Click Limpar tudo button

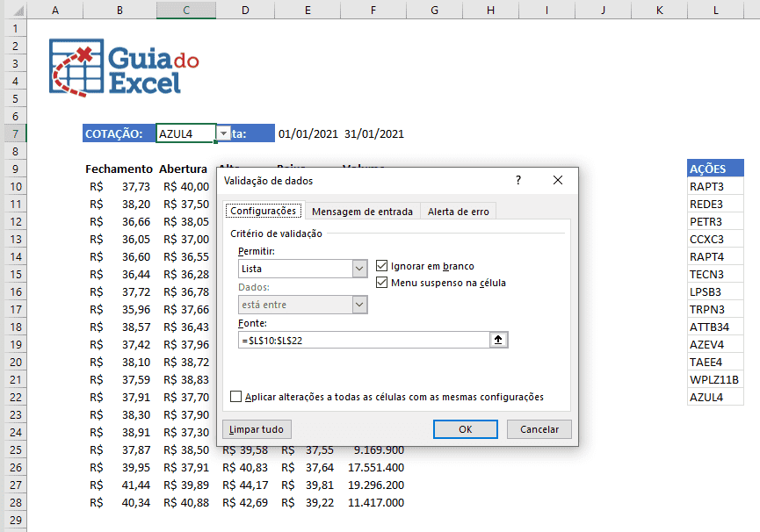coord(256,429)
